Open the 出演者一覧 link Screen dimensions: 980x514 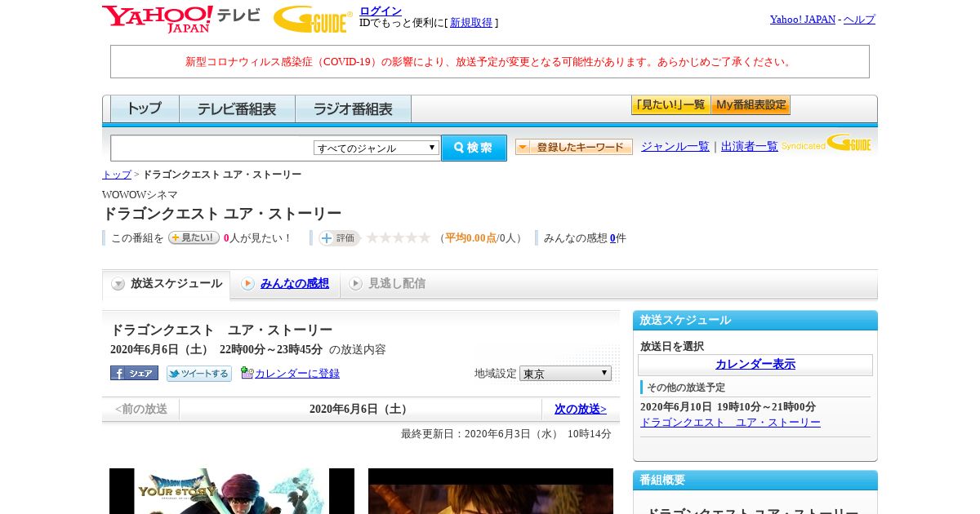pos(750,146)
